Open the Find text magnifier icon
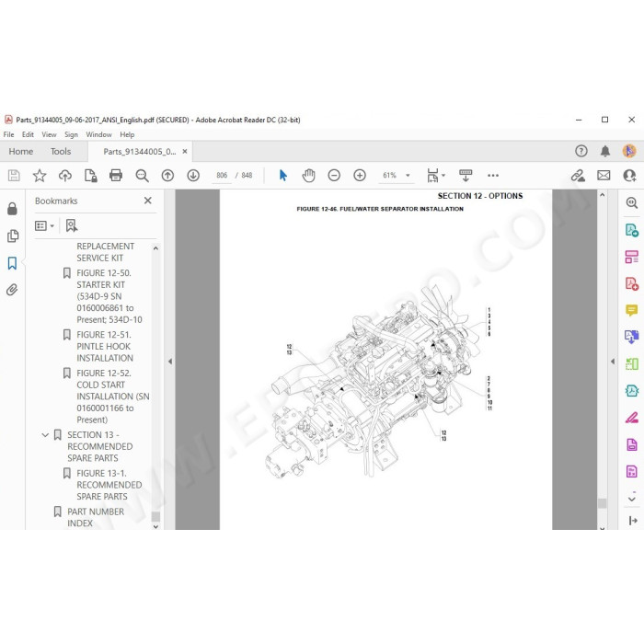 pyautogui.click(x=142, y=176)
